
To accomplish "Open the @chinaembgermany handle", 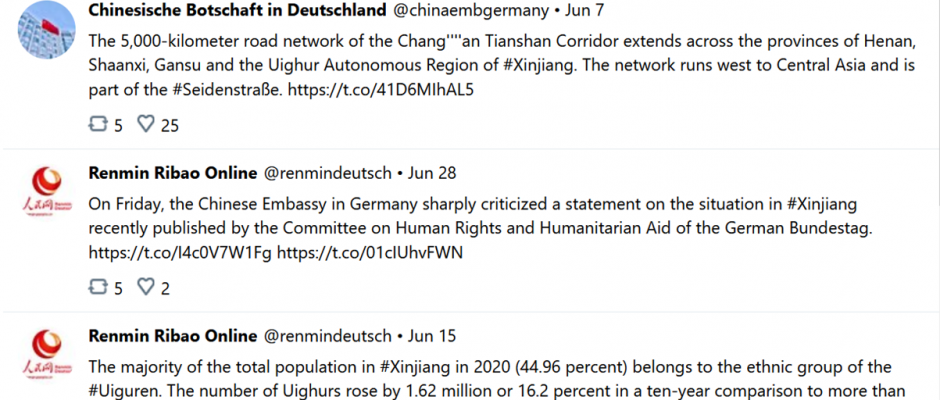I will point(471,10).
